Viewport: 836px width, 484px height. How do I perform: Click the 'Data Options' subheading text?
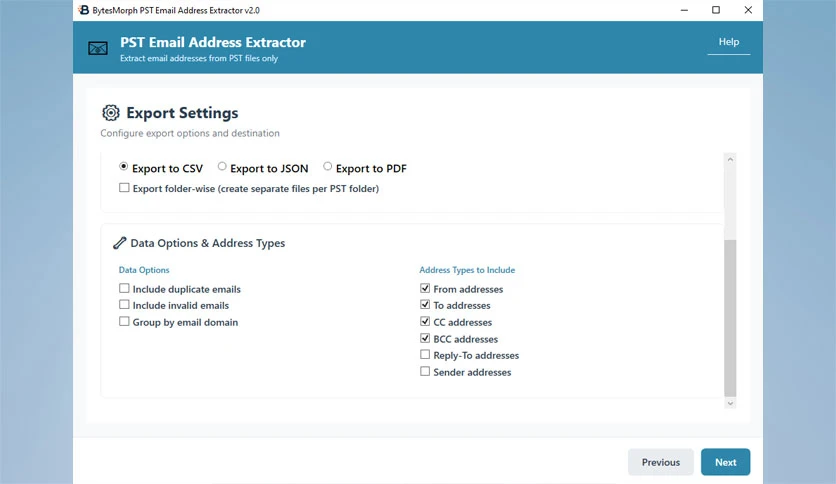tap(144, 270)
